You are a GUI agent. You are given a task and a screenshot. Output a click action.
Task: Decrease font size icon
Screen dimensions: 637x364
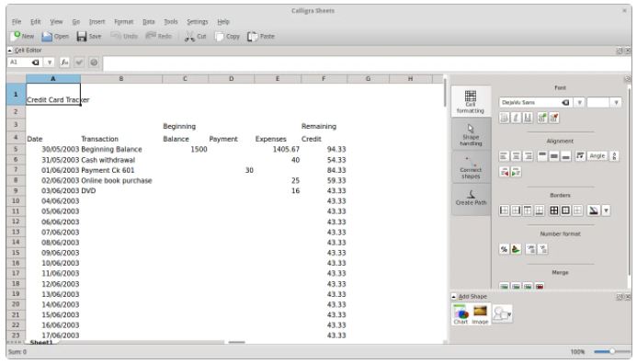554,118
